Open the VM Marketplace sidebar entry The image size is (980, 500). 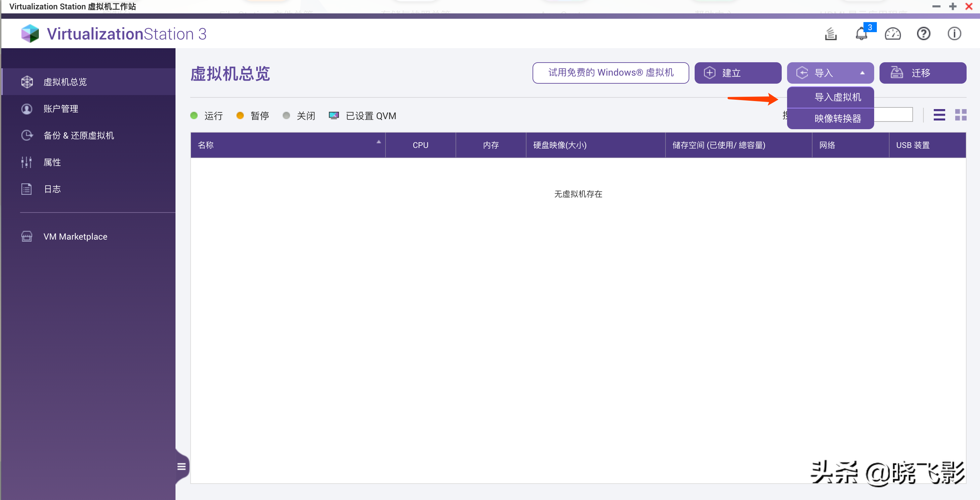pos(75,236)
